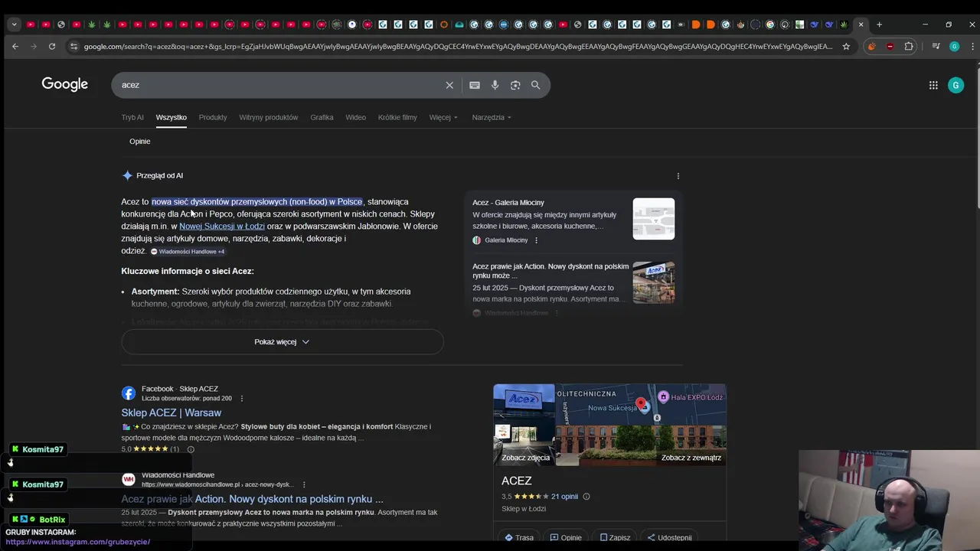Select the Opinie filter chip
Screen dimensions: 980x551
click(140, 142)
